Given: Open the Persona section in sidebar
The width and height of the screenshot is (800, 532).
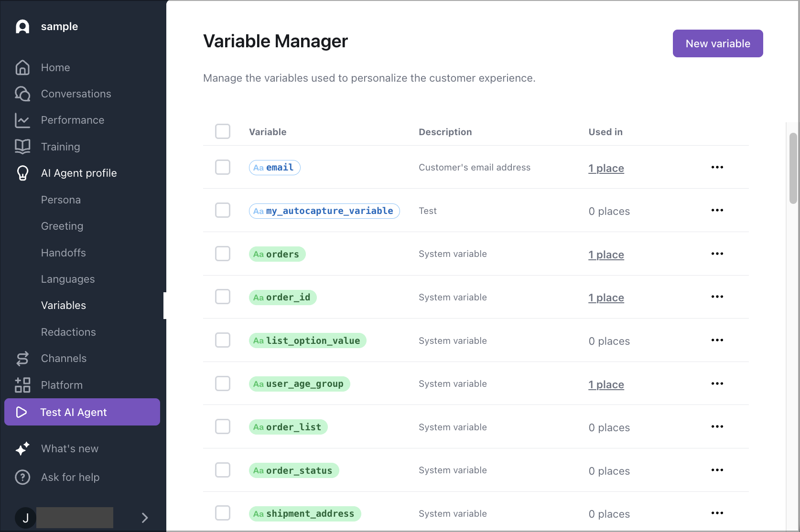Looking at the screenshot, I should [x=61, y=200].
